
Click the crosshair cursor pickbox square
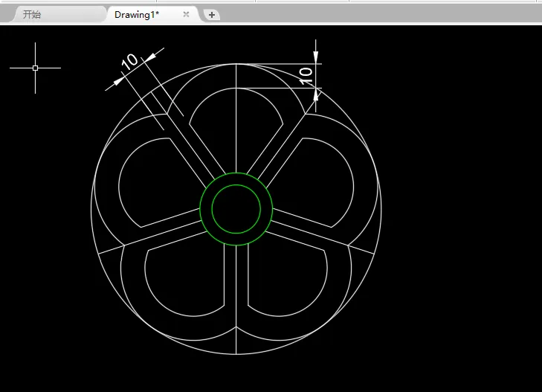(35, 68)
